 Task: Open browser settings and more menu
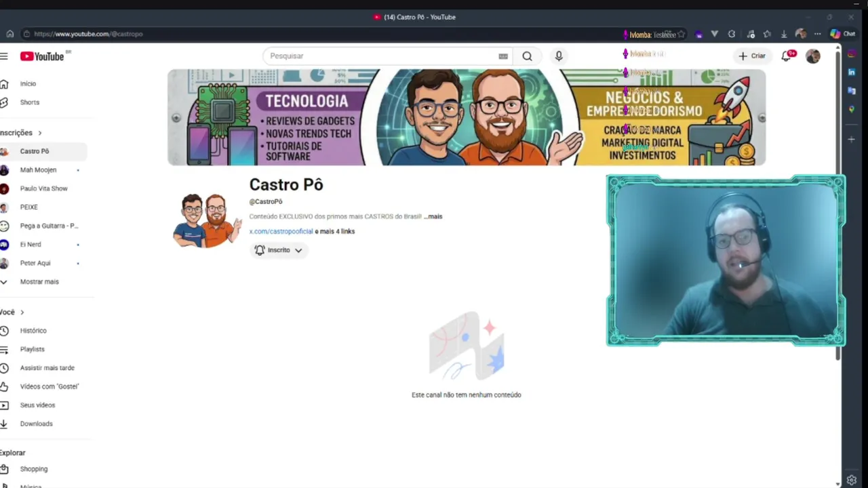tap(817, 34)
